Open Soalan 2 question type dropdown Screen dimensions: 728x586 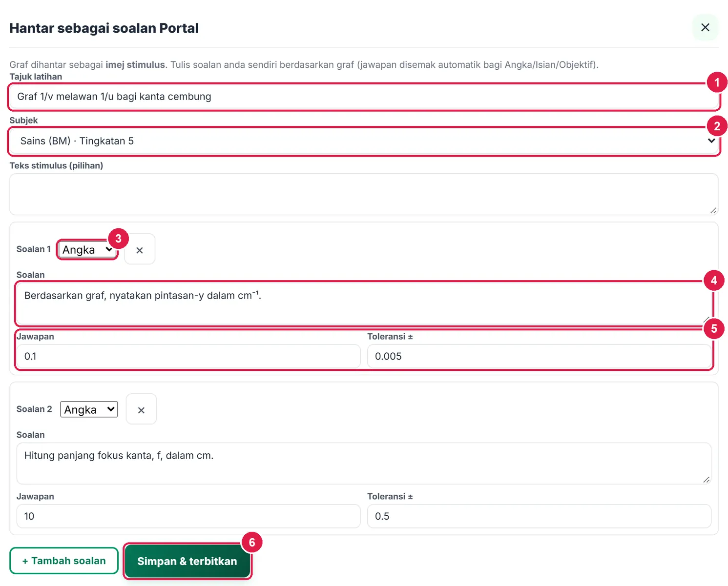pos(89,409)
